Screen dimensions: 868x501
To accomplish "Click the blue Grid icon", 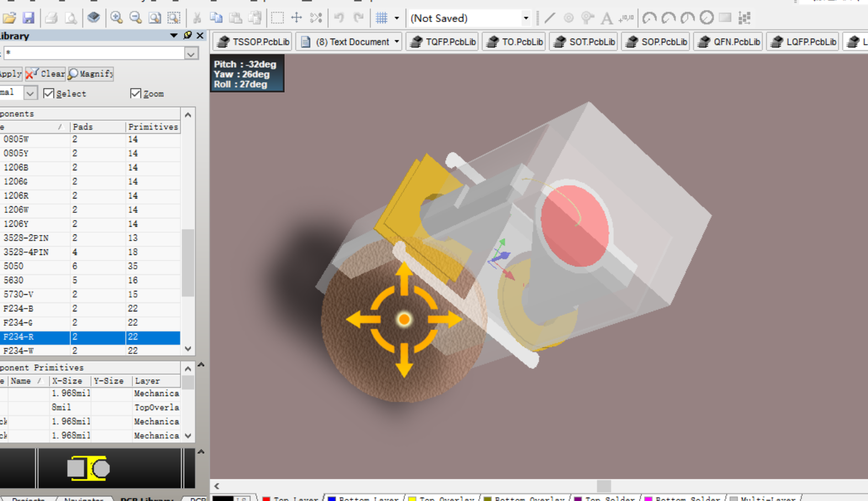I will point(381,18).
